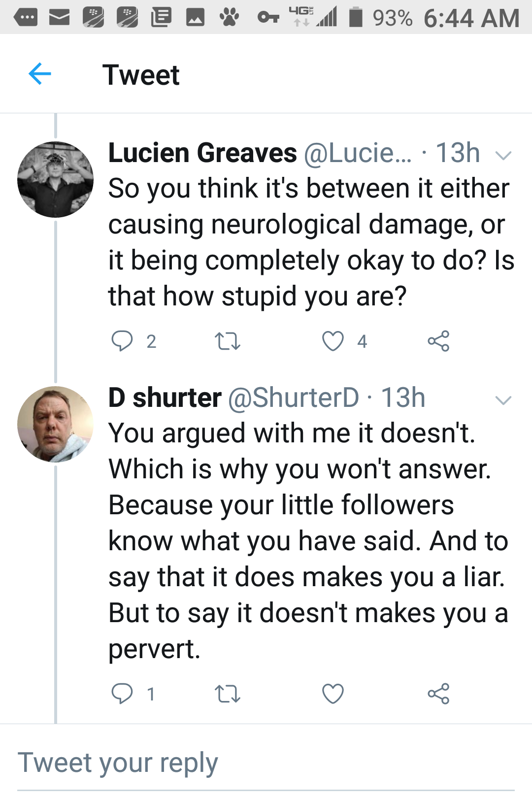
Task: Open Lucien Greaves' profile picture
Action: click(55, 180)
